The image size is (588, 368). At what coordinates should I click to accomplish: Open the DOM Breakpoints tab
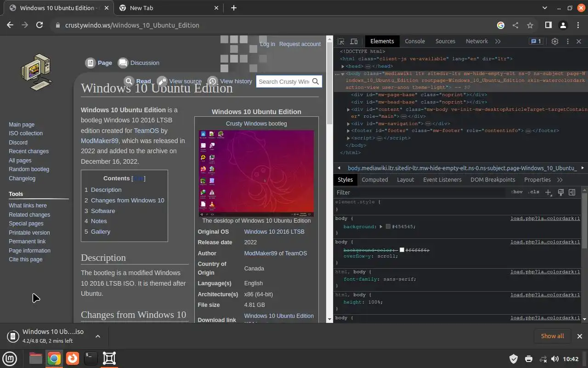click(493, 180)
